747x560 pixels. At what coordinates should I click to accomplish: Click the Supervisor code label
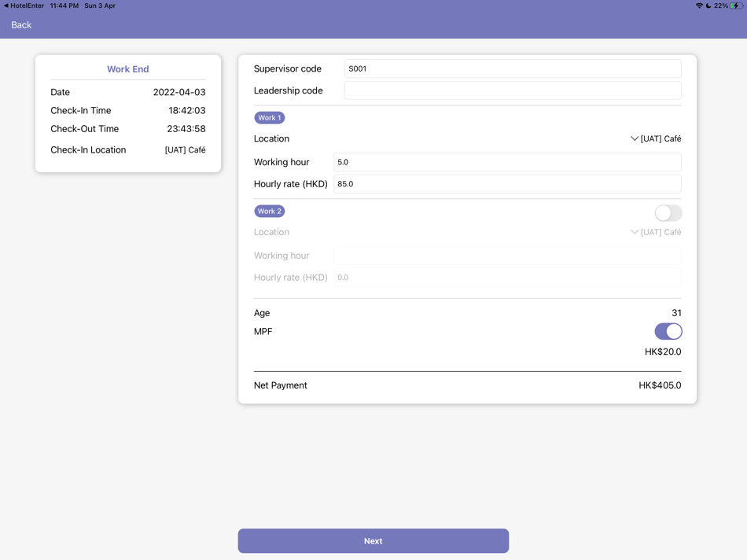pos(288,68)
